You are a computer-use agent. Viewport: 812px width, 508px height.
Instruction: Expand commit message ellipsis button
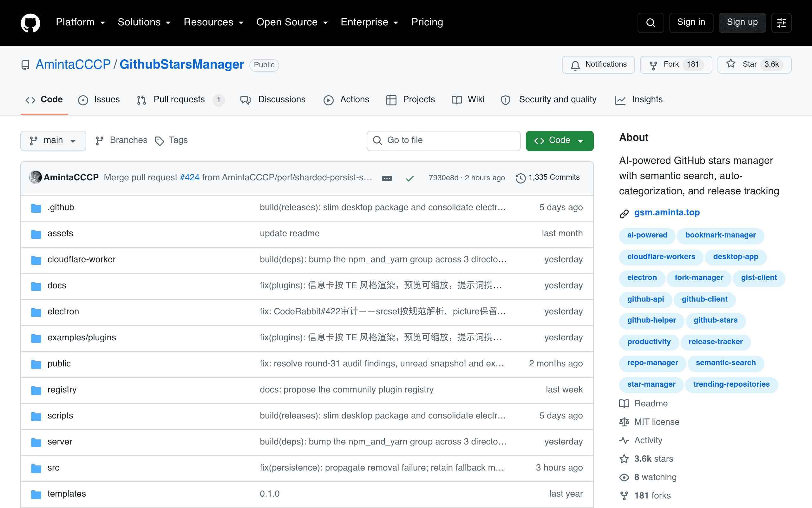[387, 178]
